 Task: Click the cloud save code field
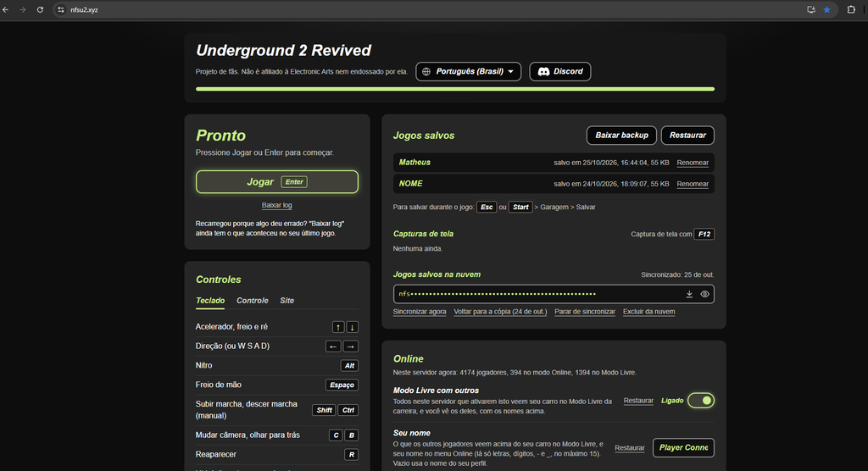click(x=554, y=294)
